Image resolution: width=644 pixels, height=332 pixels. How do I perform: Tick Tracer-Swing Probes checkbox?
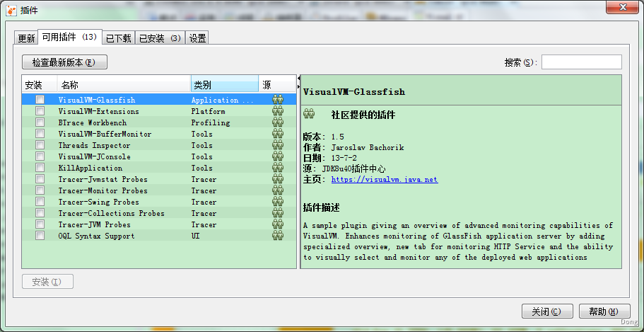click(40, 202)
